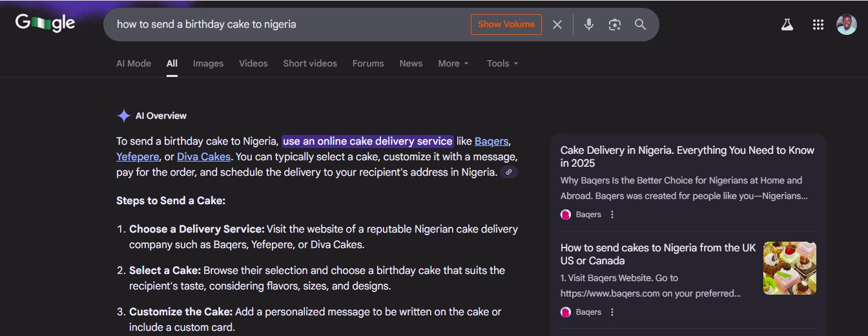Image resolution: width=868 pixels, height=336 pixels.
Task: Click the Show Volume button
Action: [x=506, y=25]
